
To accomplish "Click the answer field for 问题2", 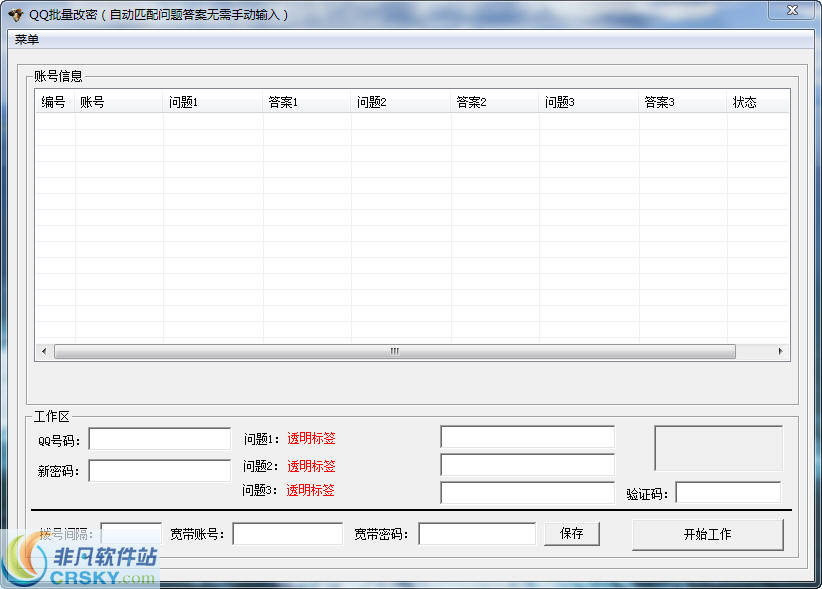I will point(527,465).
